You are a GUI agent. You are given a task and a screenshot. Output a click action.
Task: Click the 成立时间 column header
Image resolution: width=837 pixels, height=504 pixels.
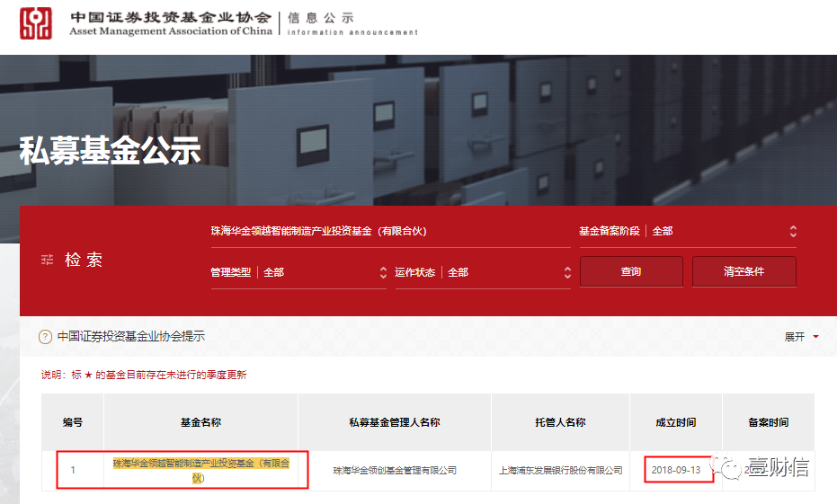pyautogui.click(x=676, y=422)
